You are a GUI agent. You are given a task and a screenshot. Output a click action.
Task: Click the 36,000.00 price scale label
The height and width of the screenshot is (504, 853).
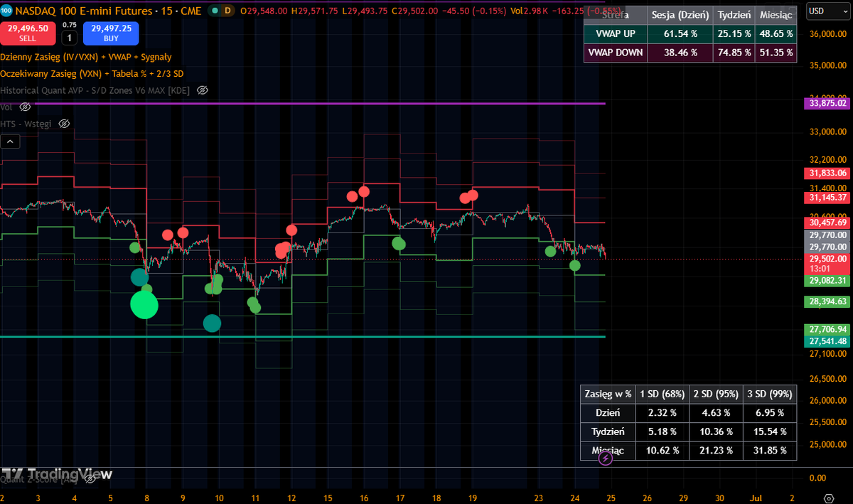pos(829,34)
